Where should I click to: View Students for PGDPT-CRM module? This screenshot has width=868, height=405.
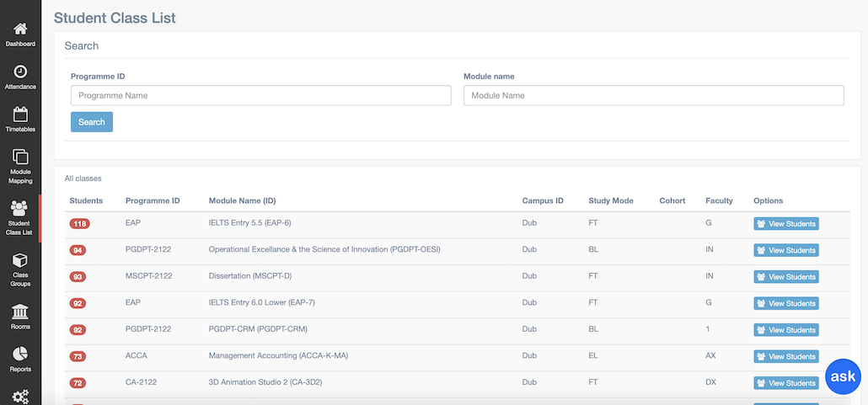click(786, 330)
